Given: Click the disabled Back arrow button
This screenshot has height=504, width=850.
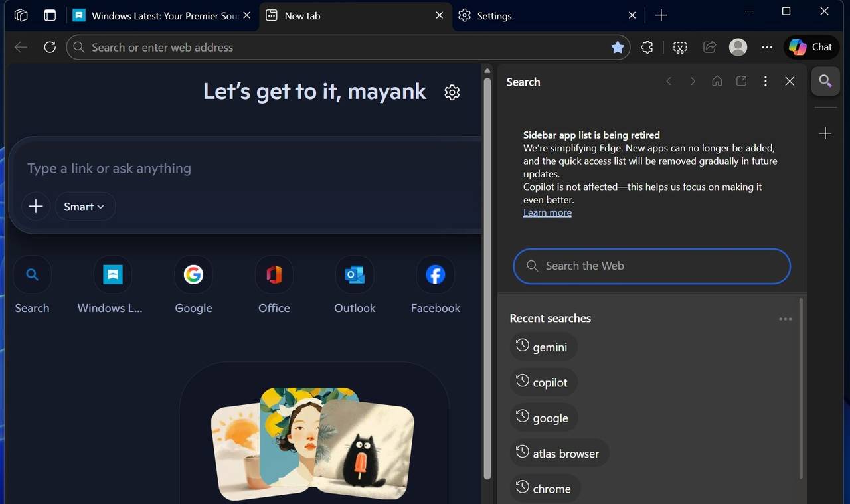Looking at the screenshot, I should [21, 47].
